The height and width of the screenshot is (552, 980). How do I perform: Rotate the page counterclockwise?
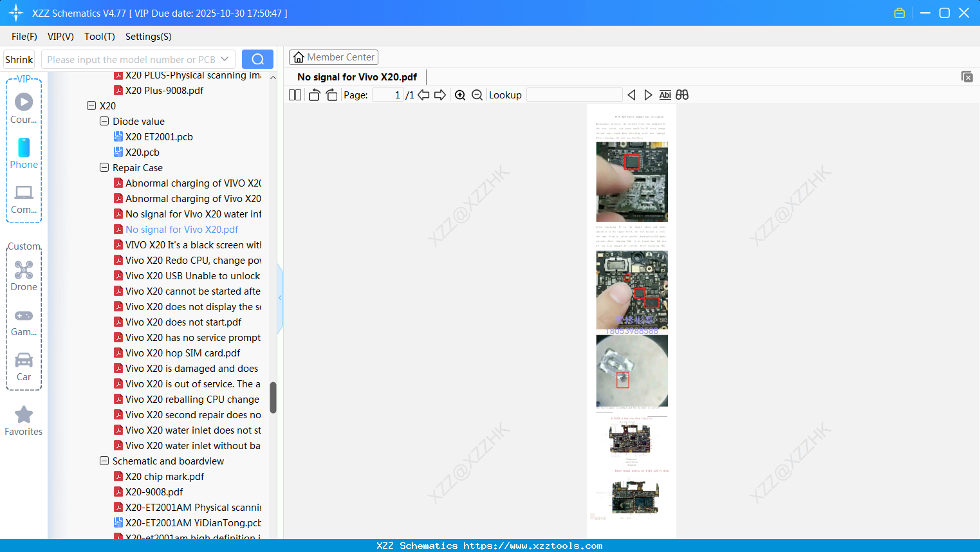click(314, 95)
